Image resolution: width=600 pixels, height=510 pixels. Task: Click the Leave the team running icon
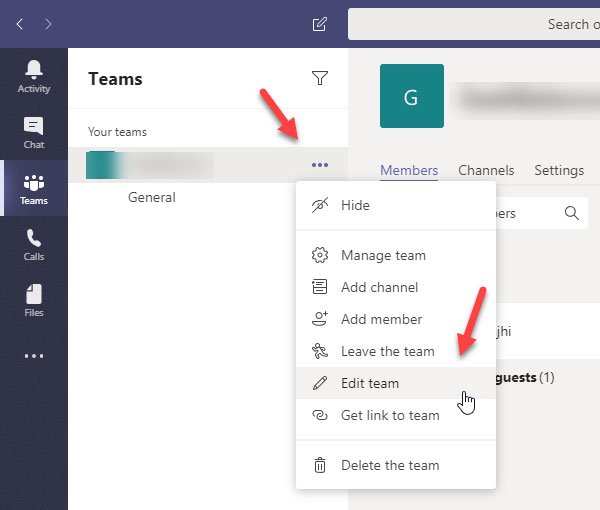(320, 351)
